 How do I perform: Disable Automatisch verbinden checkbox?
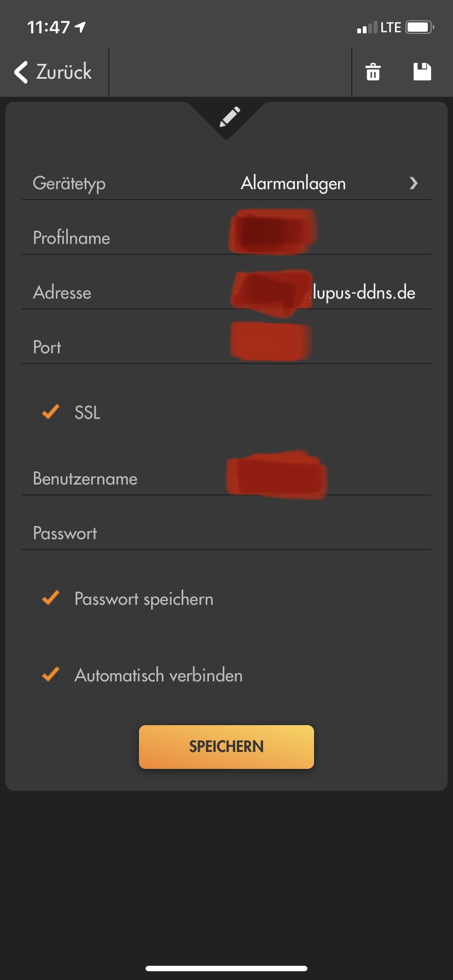pos(50,675)
